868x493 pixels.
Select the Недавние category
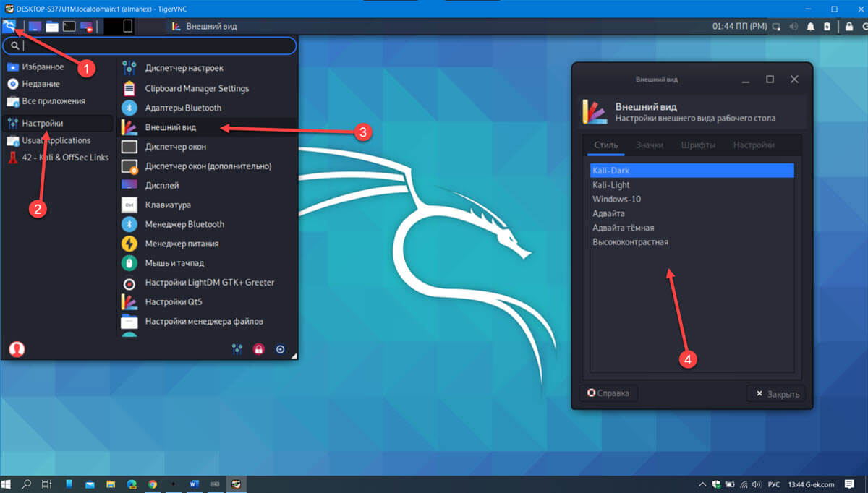(x=58, y=84)
